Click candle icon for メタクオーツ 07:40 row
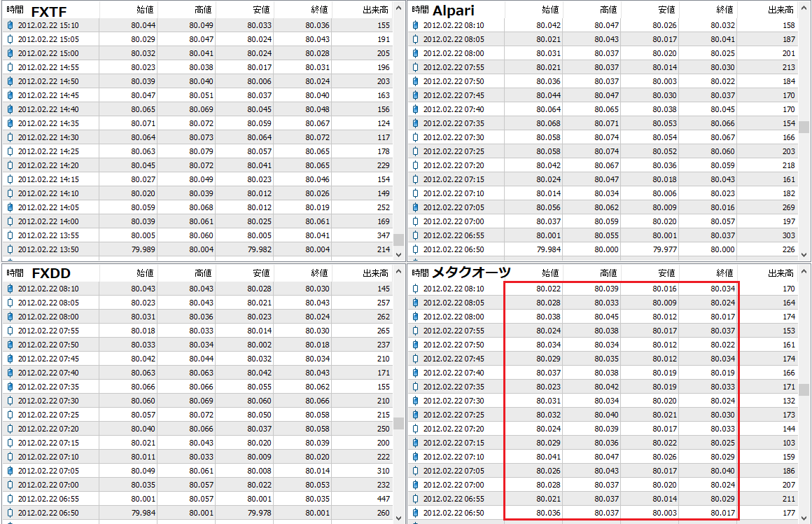This screenshot has width=812, height=524. pyautogui.click(x=415, y=372)
